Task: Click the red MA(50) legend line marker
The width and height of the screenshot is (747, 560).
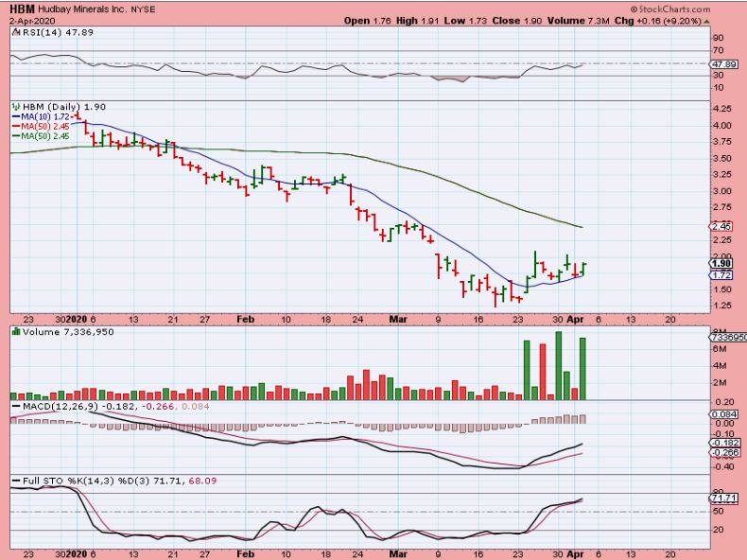Action: click(16, 127)
